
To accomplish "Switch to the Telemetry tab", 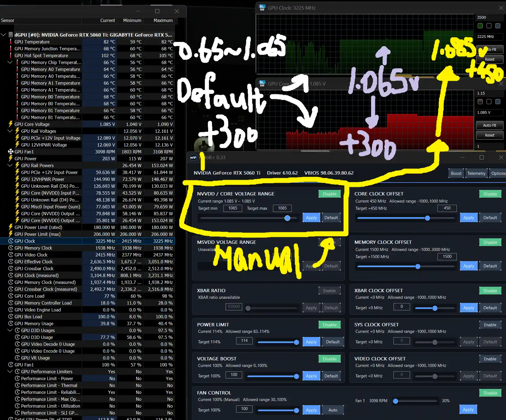I will point(476,173).
